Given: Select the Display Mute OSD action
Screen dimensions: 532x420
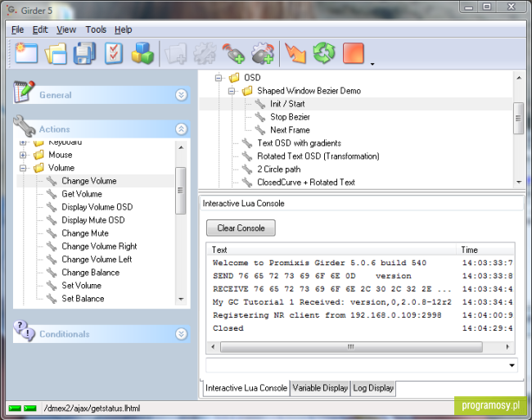Looking at the screenshot, I should [x=93, y=220].
